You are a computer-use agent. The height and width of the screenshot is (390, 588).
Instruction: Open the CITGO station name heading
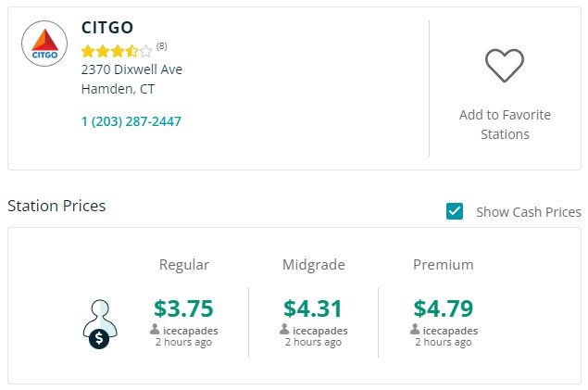107,28
